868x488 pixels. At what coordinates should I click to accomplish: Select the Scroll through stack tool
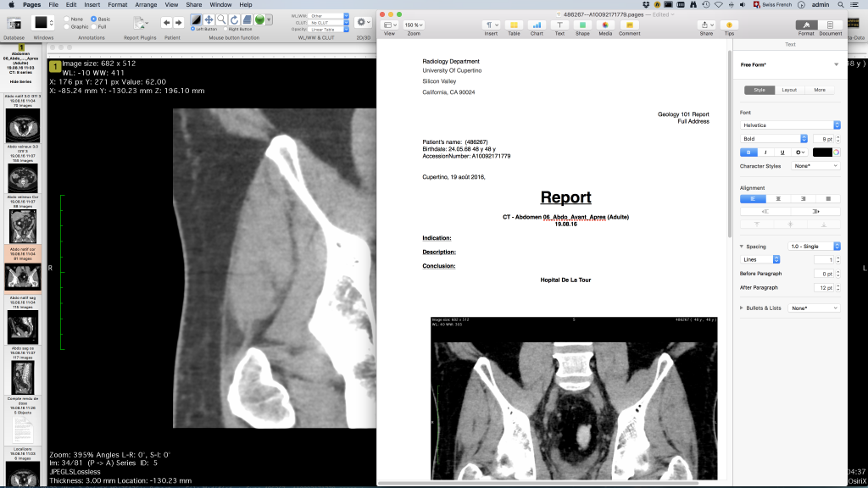(x=247, y=20)
